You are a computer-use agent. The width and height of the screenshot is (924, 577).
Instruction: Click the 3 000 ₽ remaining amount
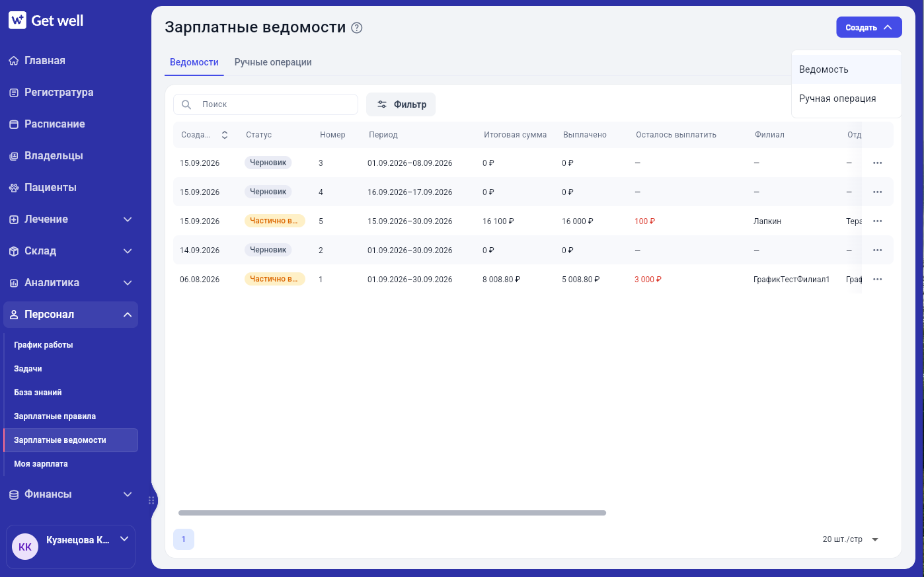pyautogui.click(x=648, y=280)
